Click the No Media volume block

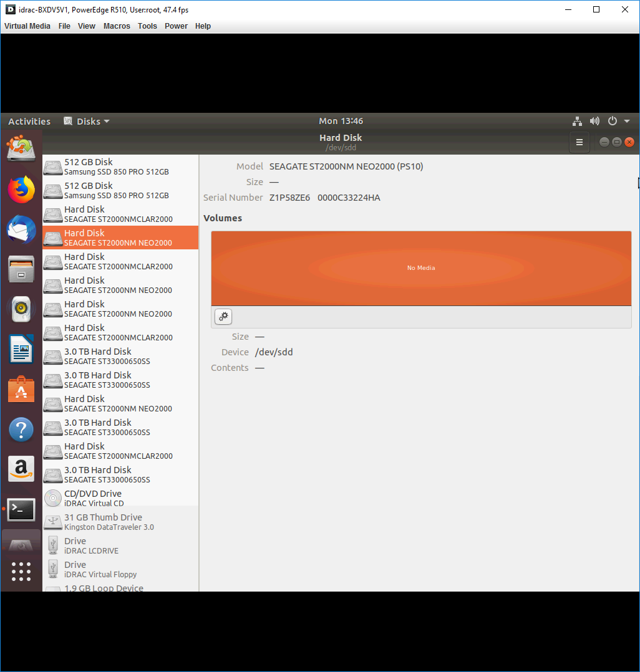[421, 268]
